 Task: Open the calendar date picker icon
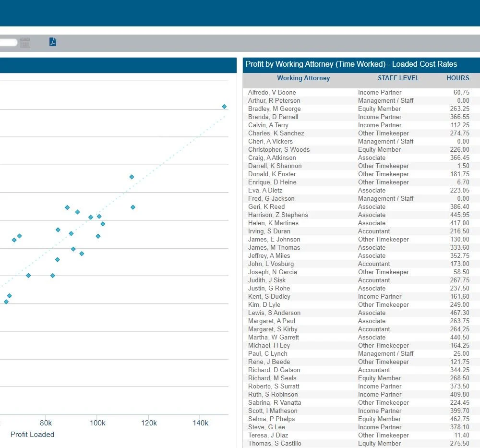25,42
